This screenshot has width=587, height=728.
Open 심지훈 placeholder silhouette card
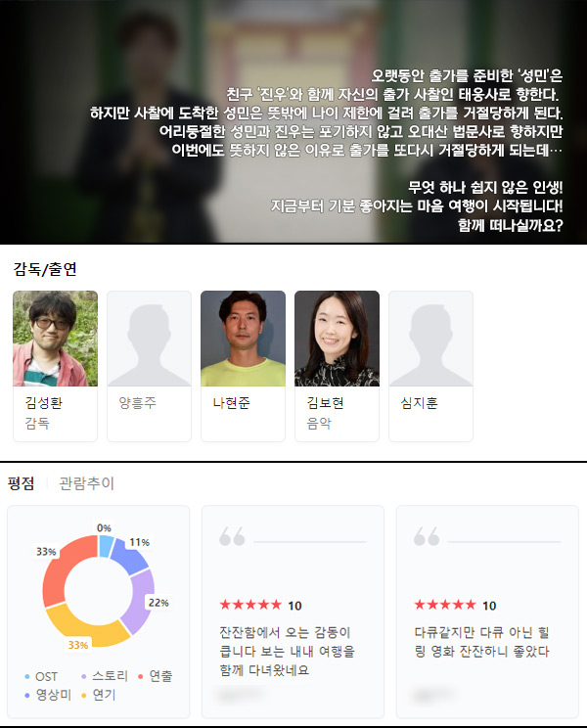(430, 366)
